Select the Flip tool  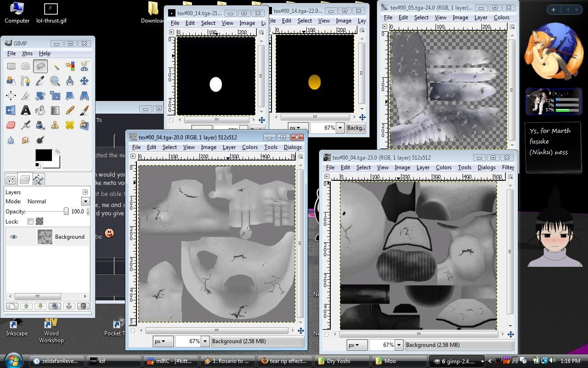click(x=11, y=110)
